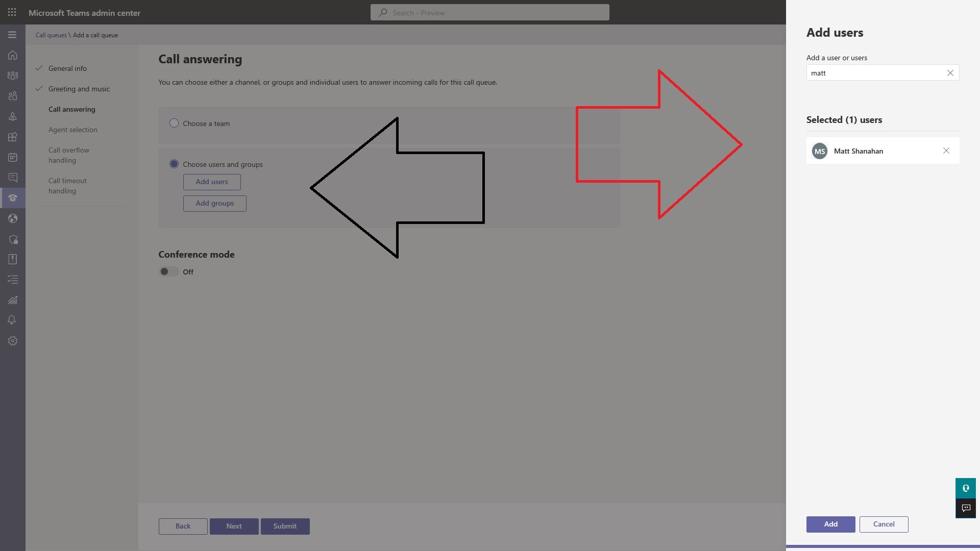Click the General info completed step checkmark
Image resolution: width=980 pixels, height=551 pixels.
tap(38, 68)
